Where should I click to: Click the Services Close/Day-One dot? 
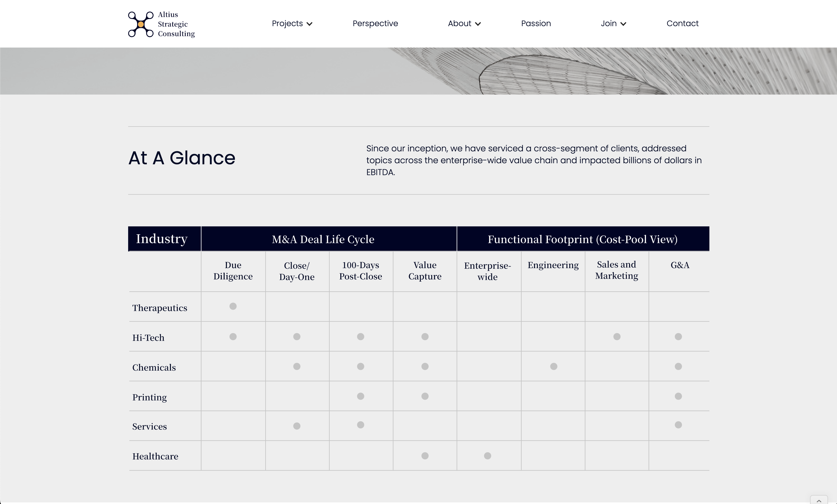(297, 426)
